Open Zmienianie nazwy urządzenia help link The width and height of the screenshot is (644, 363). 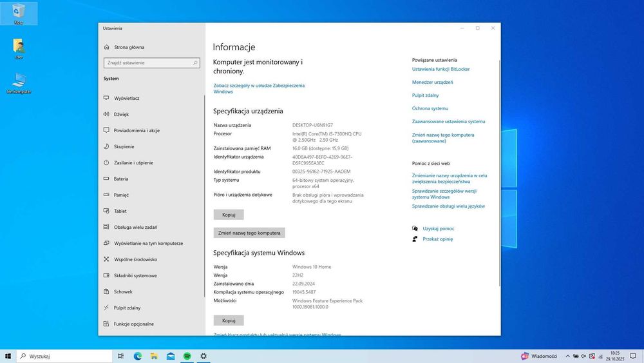click(450, 179)
